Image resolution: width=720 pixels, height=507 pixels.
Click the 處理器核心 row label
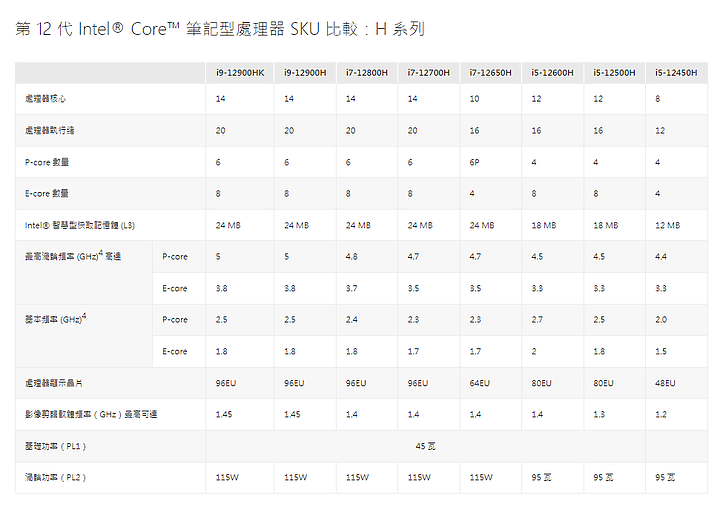[45, 99]
